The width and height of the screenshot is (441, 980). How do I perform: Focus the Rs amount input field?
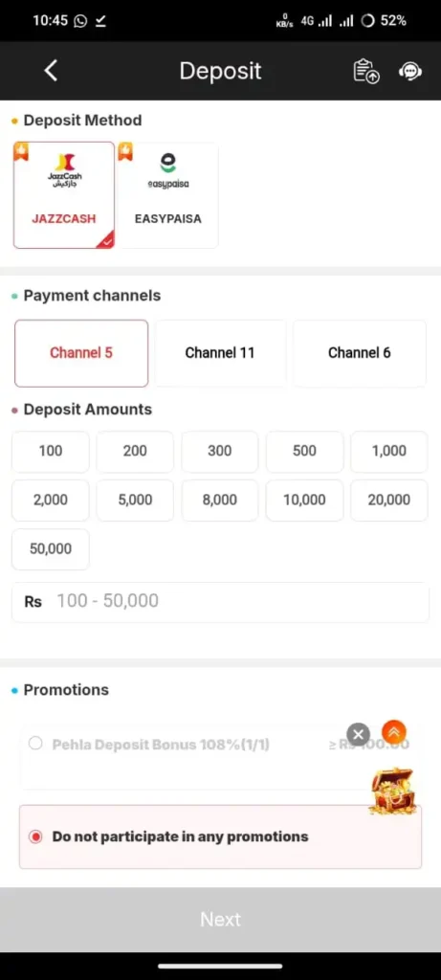[x=220, y=602]
